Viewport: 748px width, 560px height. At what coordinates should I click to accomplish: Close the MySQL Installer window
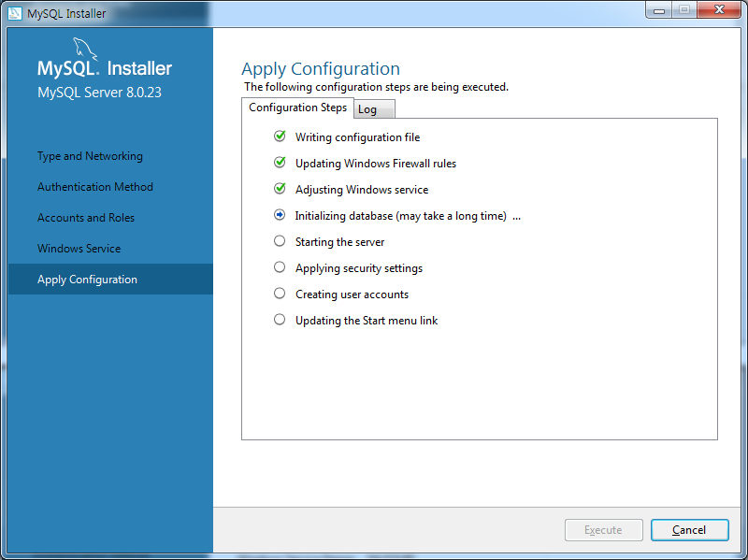pyautogui.click(x=719, y=10)
